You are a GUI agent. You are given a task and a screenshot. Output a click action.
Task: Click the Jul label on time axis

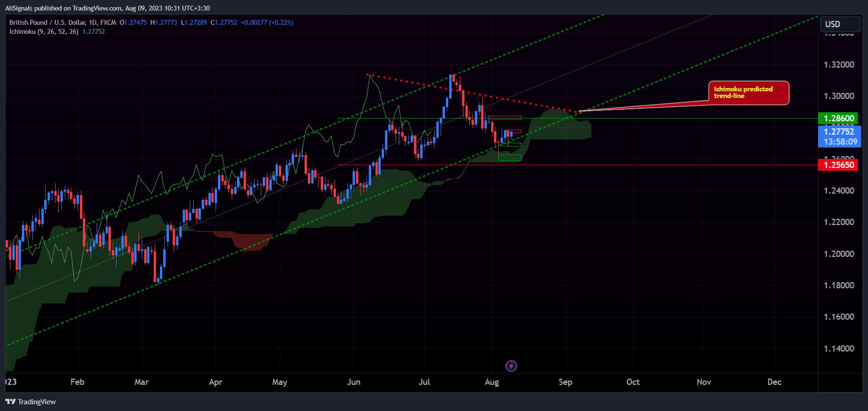click(424, 382)
